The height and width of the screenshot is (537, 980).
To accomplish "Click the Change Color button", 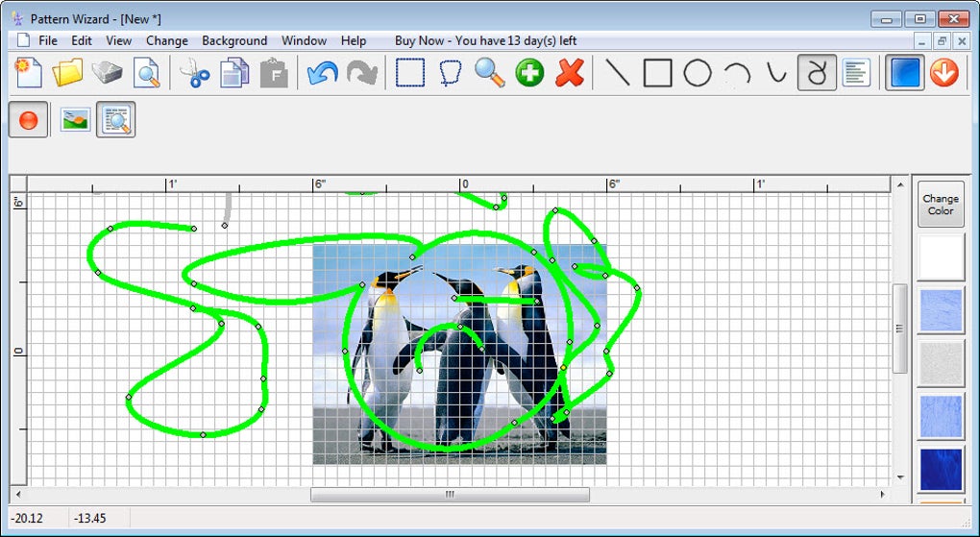I will [x=941, y=205].
